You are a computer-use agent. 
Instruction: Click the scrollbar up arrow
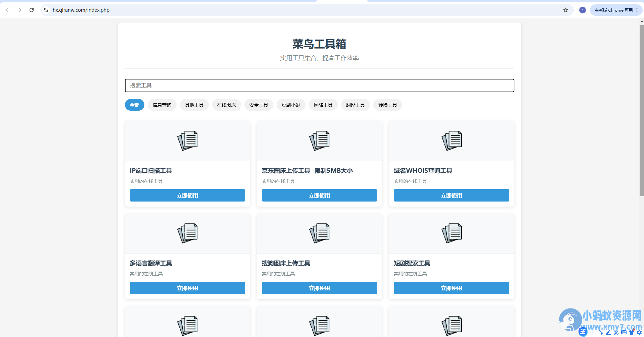point(642,21)
